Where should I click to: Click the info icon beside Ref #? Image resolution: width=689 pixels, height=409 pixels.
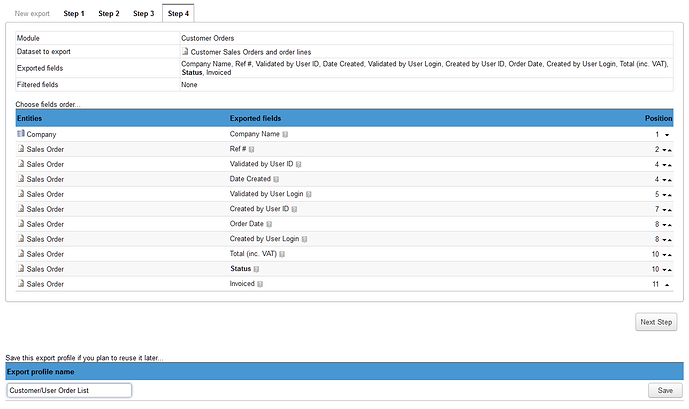tap(251, 149)
